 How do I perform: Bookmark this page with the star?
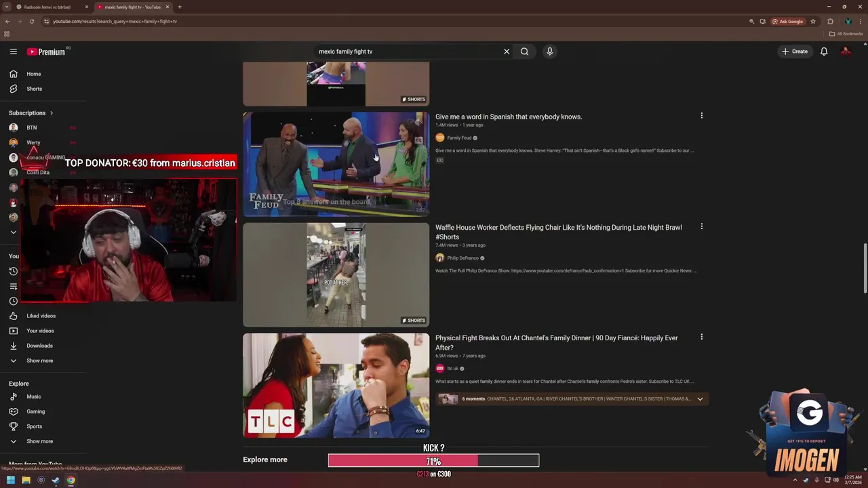tap(813, 21)
